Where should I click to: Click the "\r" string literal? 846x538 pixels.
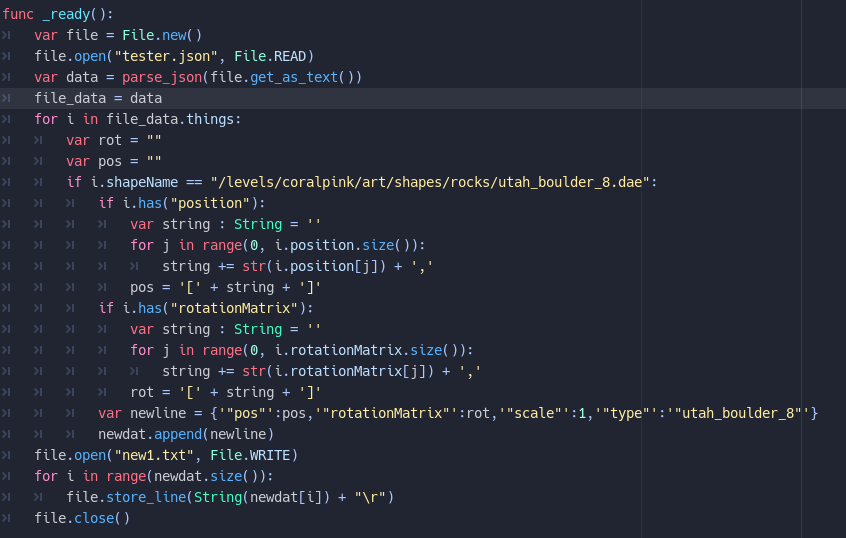[x=370, y=498]
